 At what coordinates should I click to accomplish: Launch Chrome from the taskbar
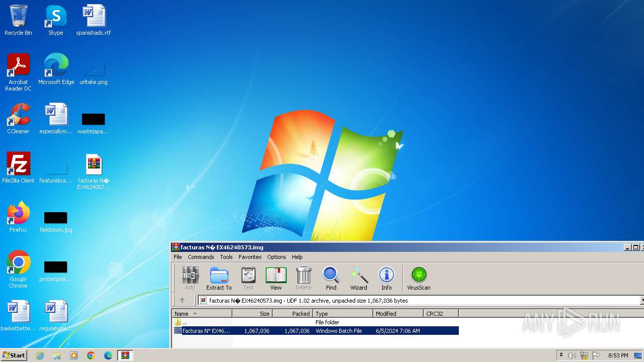(91, 355)
